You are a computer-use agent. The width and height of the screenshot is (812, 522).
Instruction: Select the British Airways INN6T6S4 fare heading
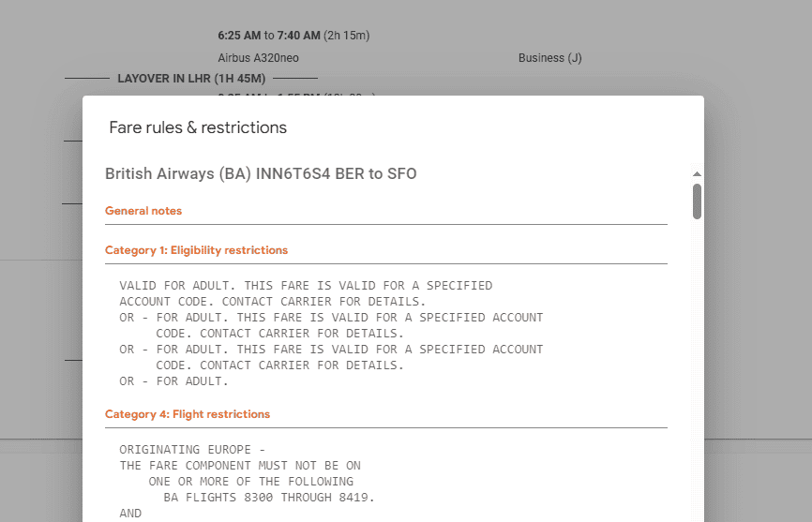pyautogui.click(x=261, y=174)
